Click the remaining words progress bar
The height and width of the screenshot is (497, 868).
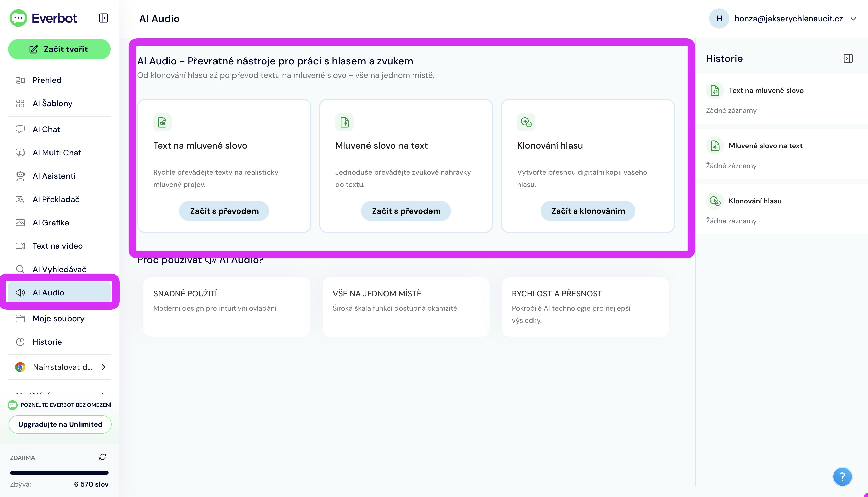[59, 473]
